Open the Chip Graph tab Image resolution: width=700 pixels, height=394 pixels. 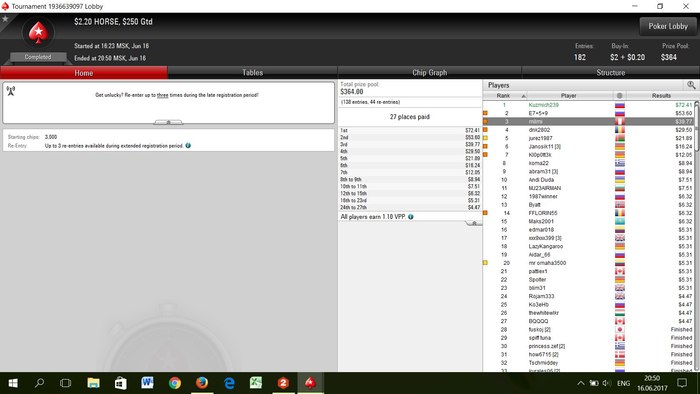click(429, 73)
